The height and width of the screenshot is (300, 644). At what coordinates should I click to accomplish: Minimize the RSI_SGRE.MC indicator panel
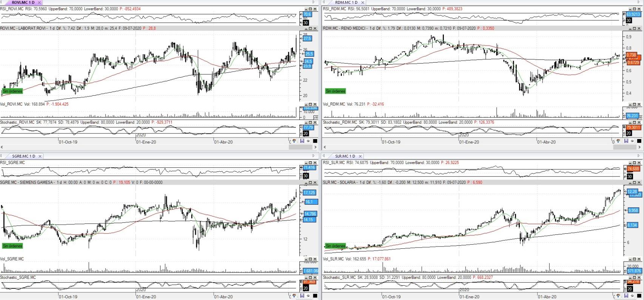click(x=306, y=162)
